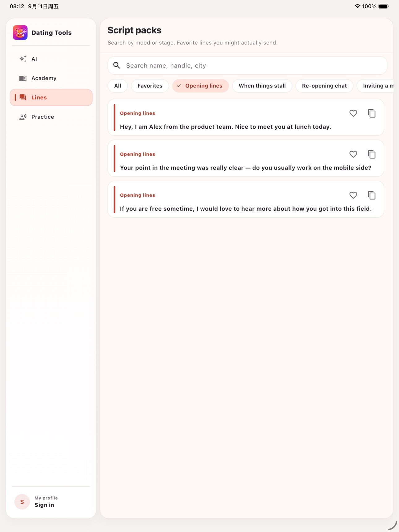Image resolution: width=399 pixels, height=532 pixels.
Task: Select the When things stall chip
Action: 262,86
